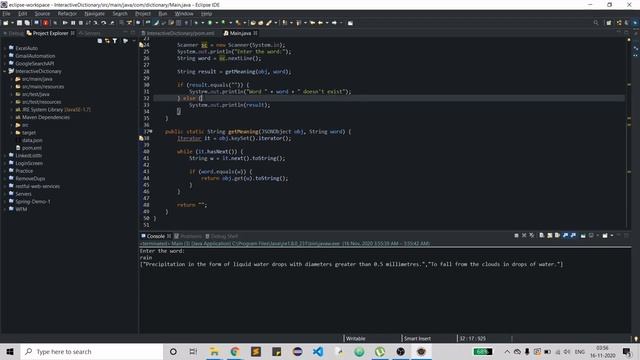Select the Main.java editor tab
This screenshot has height=360, width=640.
tap(240, 33)
